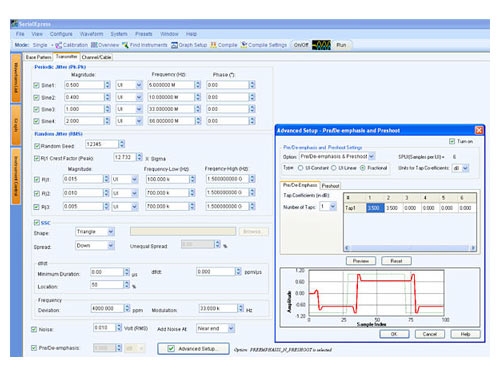This screenshot has height=375, width=500.
Task: Click the Reset button
Action: [396, 261]
